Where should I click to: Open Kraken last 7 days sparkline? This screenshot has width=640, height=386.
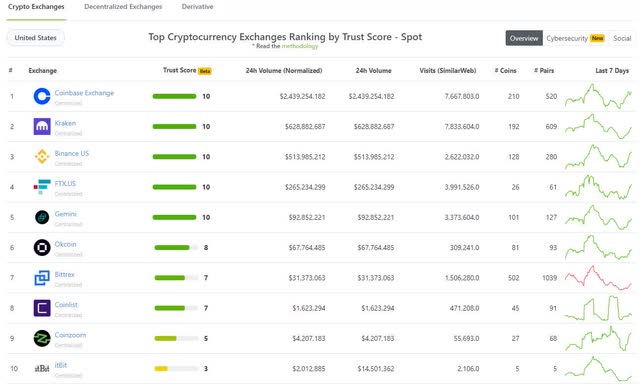coord(598,126)
